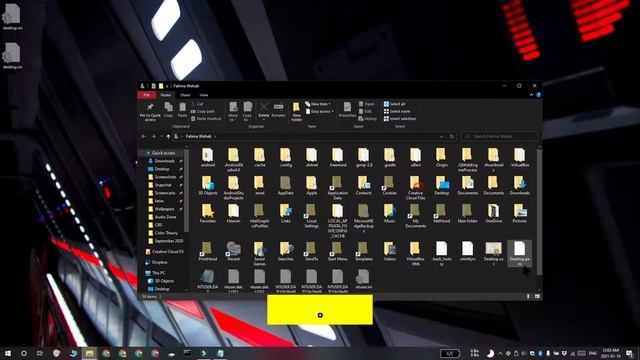The height and width of the screenshot is (360, 640).
Task: Click Copy path in the ribbon
Action: tap(203, 111)
